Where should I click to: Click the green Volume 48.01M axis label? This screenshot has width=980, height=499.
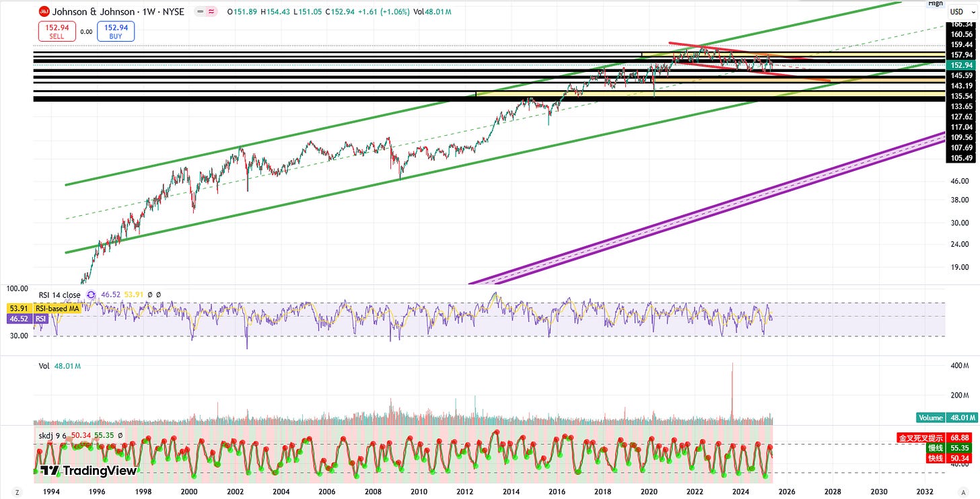coord(946,417)
